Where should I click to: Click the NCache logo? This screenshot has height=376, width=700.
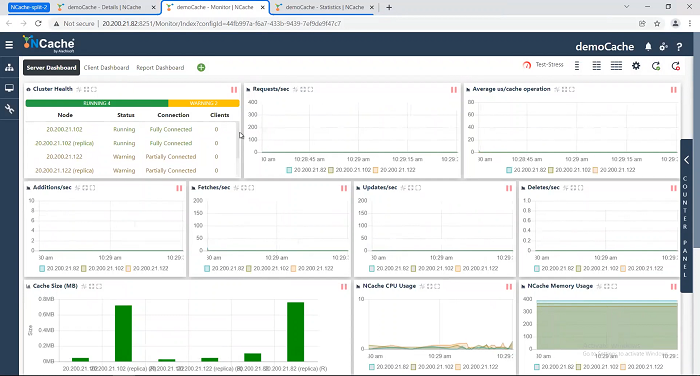[x=49, y=44]
